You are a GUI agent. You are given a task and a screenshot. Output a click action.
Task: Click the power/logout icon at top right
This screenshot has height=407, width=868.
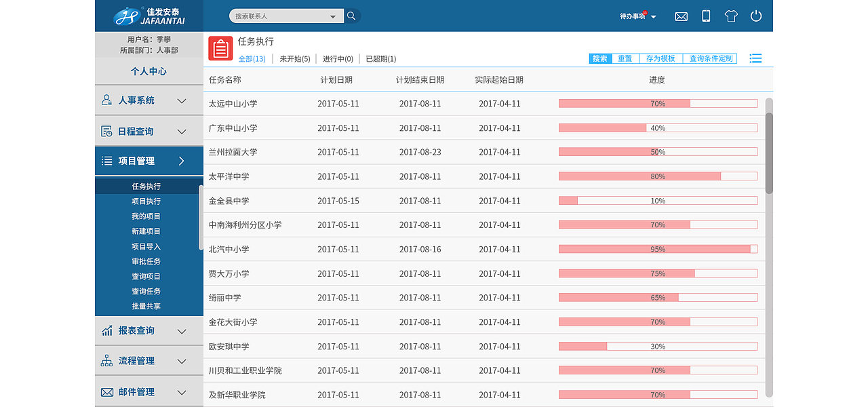(755, 16)
